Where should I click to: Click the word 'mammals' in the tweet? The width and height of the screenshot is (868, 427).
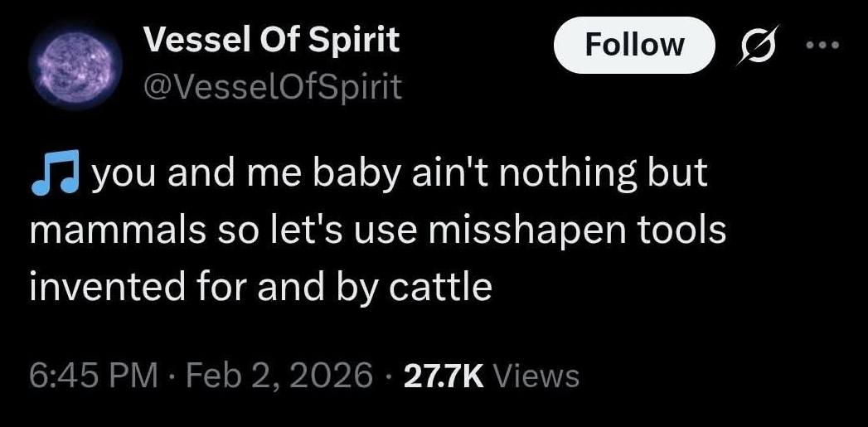pos(105,230)
